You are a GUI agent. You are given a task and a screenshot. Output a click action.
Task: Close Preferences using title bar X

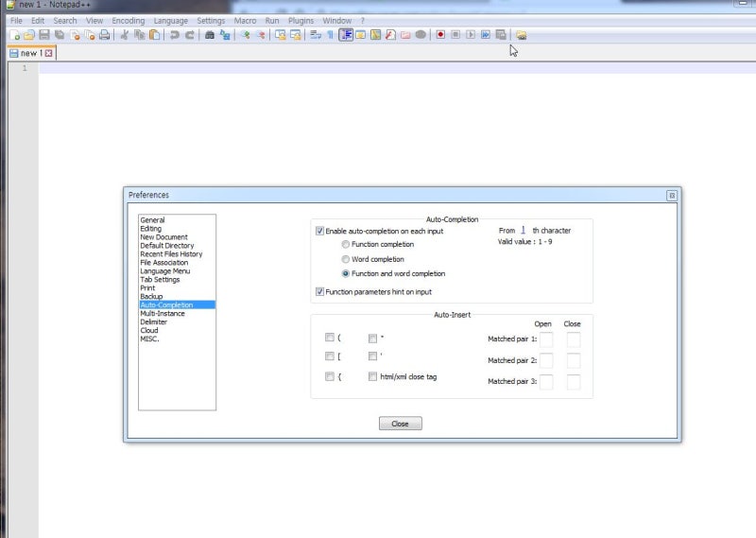[x=672, y=196]
